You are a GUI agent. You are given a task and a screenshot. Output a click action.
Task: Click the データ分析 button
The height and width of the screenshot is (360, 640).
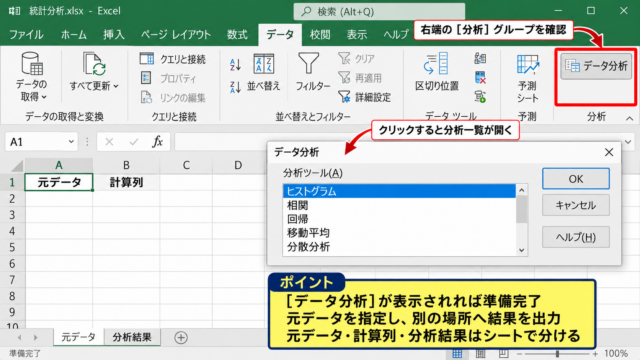[x=596, y=66]
